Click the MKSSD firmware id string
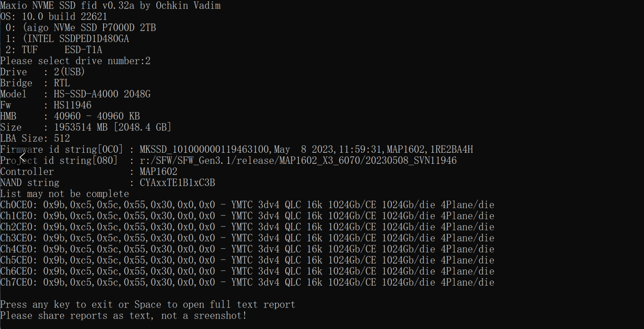Screen dimensions: 644x329 306,150
